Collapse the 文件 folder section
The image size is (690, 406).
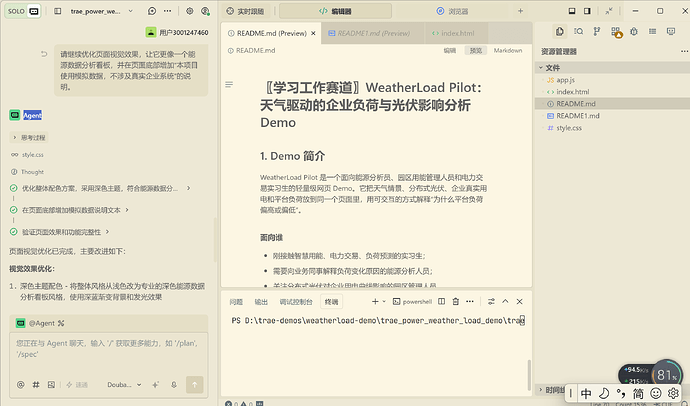613,68
